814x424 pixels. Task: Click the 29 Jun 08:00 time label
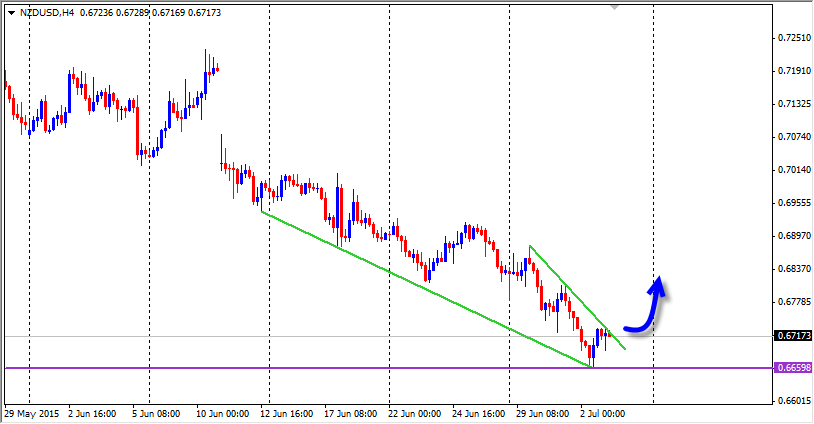tap(542, 414)
